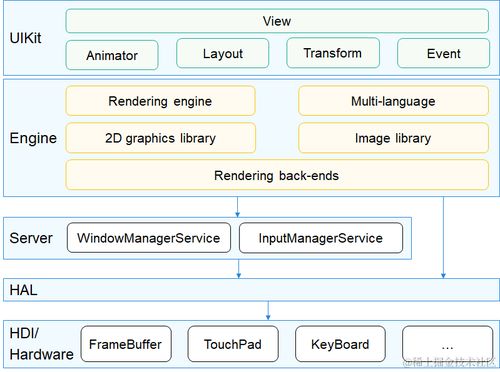Select the FrameBuffer hardware box
The width and height of the screenshot is (500, 372).
(x=126, y=344)
